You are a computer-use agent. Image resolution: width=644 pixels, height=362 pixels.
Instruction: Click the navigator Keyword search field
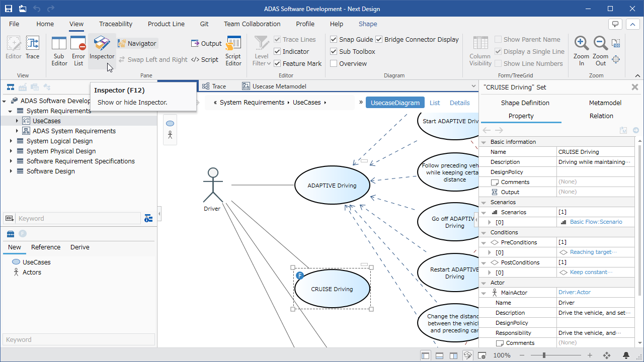(78, 218)
